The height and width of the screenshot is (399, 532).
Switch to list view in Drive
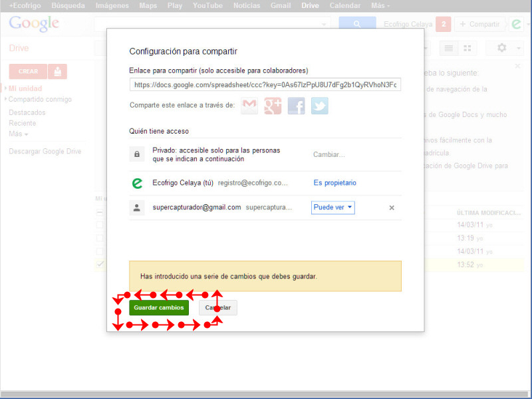(449, 48)
